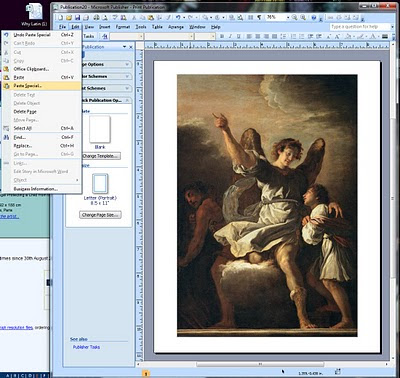Open Office Clipboard from Edit menu
The image size is (400, 378).
coord(41,69)
